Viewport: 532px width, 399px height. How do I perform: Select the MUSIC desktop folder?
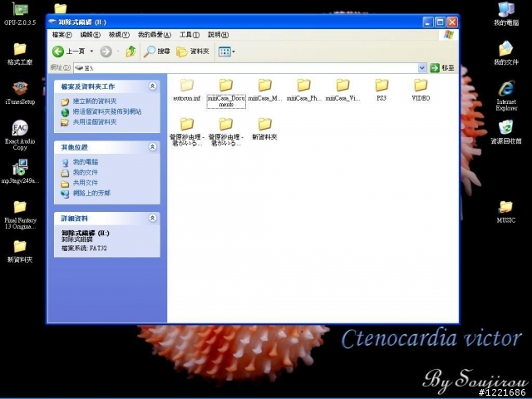point(506,212)
